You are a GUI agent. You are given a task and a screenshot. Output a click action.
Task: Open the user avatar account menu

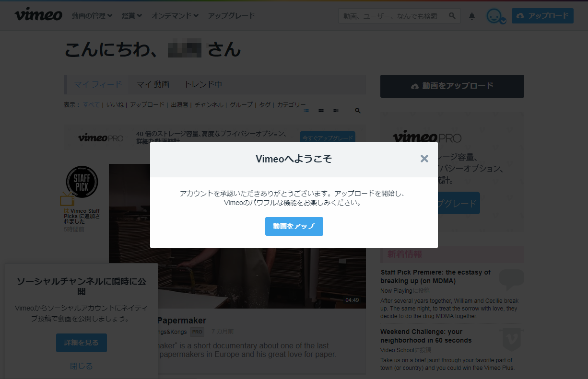(494, 16)
